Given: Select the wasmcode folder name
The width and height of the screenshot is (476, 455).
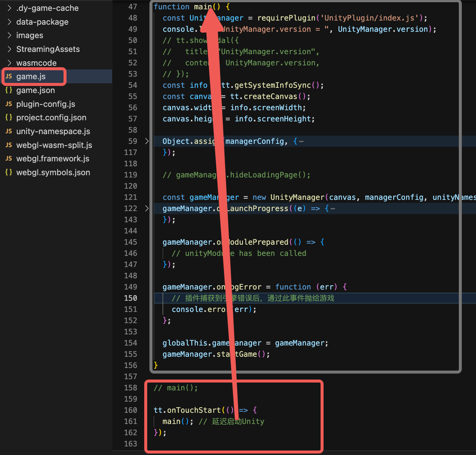Looking at the screenshot, I should [36, 63].
